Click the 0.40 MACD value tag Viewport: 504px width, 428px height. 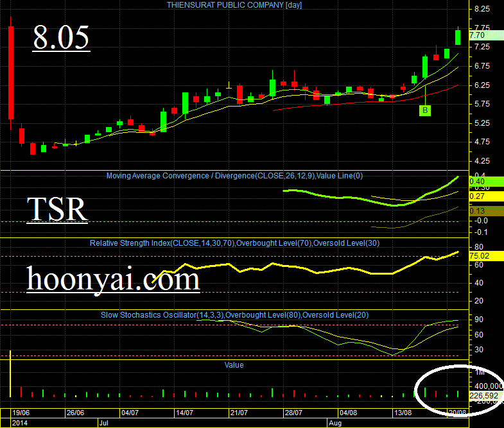[486, 182]
